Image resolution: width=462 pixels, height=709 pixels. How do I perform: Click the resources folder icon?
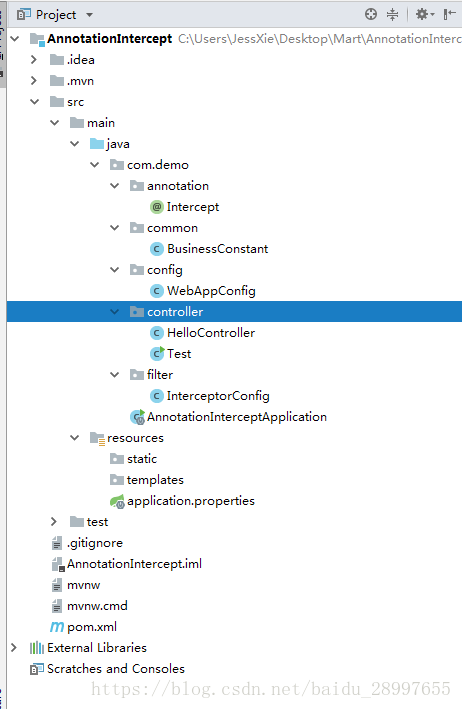(97, 438)
